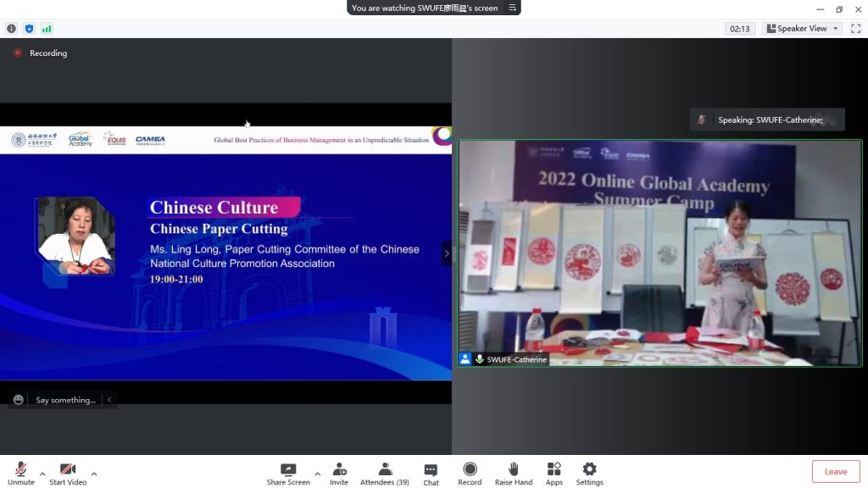Expand Share Screen options arrow
The image size is (868, 488).
click(318, 474)
